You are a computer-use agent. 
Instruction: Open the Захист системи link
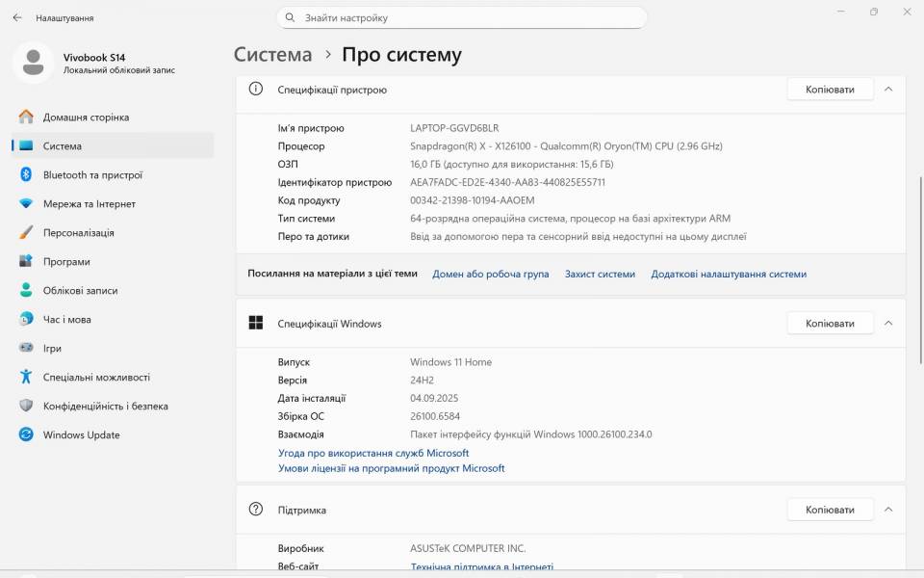600,274
